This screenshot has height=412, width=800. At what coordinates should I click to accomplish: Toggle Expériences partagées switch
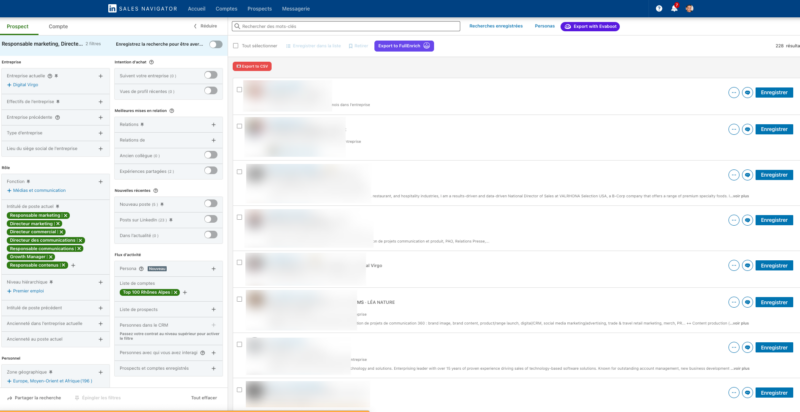(x=211, y=171)
